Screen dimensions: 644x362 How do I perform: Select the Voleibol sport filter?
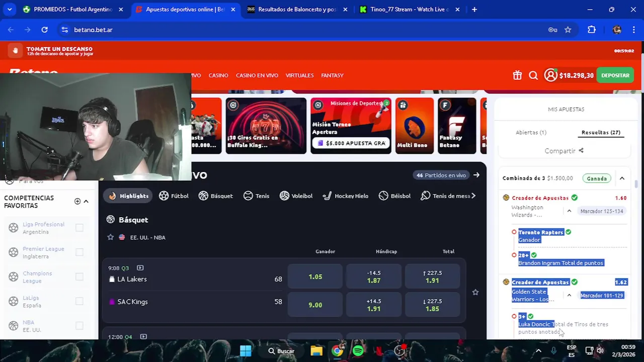tap(296, 196)
